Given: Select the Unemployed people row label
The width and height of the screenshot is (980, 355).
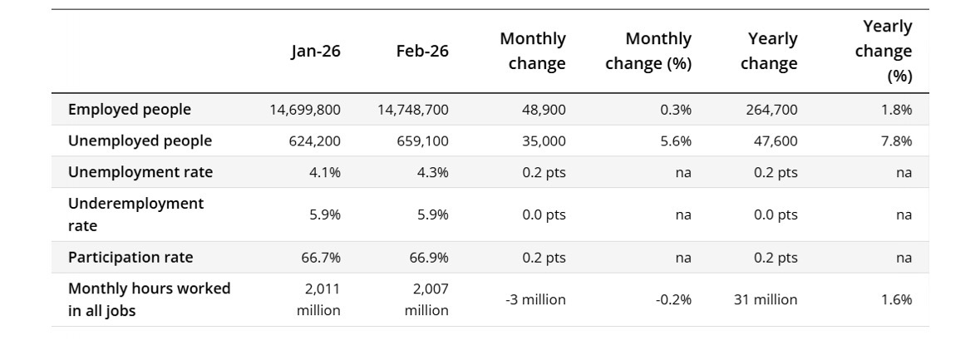Looking at the screenshot, I should [140, 141].
